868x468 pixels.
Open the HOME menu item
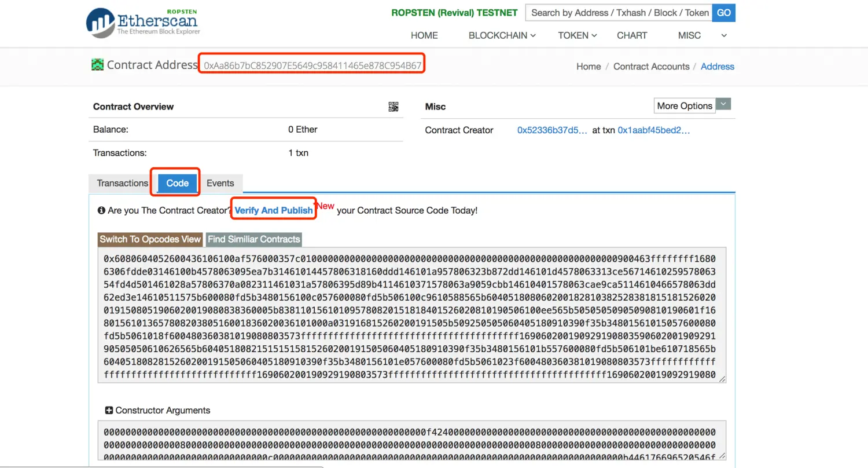pyautogui.click(x=424, y=35)
